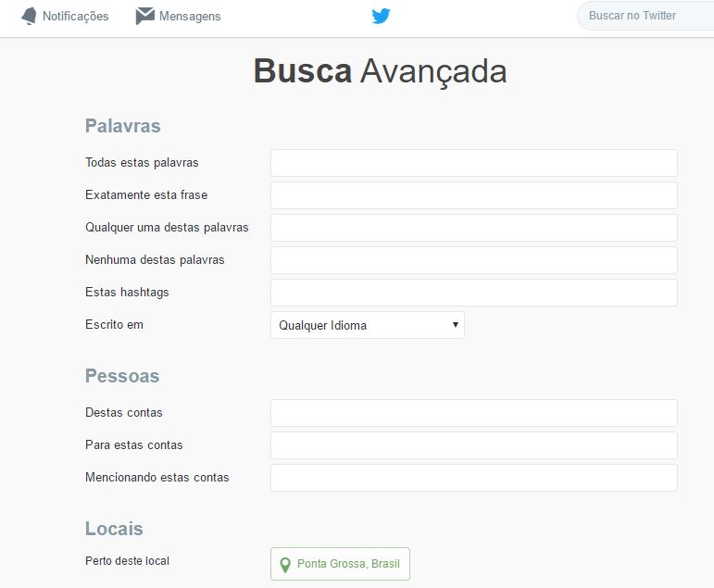Click the Mencionando estas contas field
This screenshot has height=588, width=714.
click(x=474, y=478)
